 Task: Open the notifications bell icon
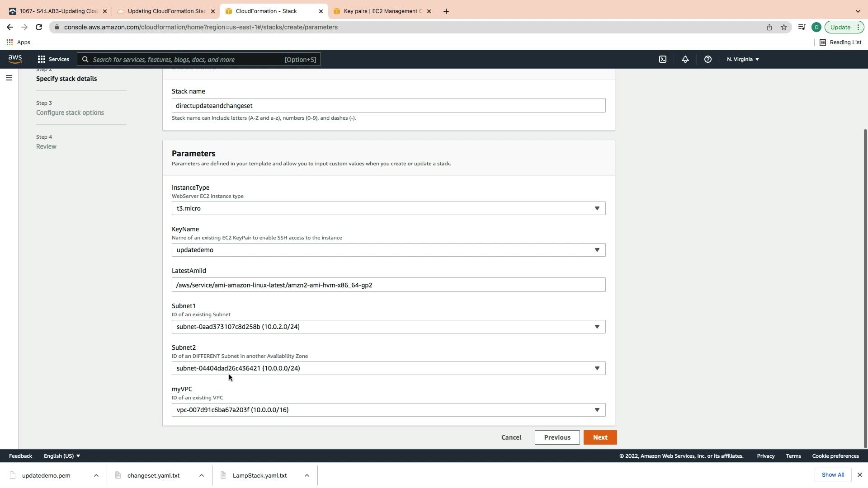(685, 59)
